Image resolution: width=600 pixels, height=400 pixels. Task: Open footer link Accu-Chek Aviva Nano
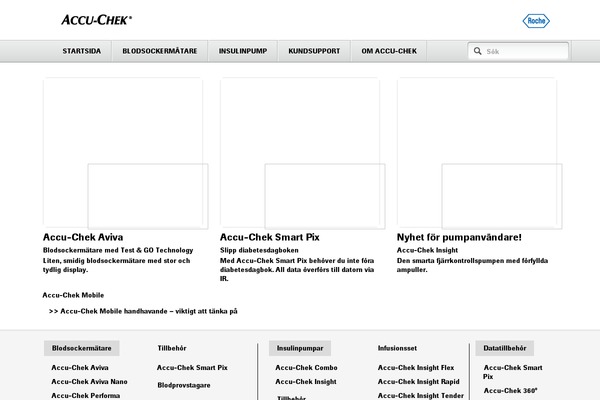[x=90, y=382]
